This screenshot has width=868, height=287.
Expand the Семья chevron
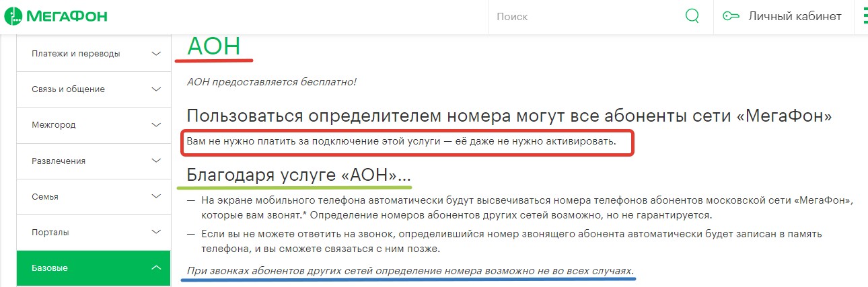[x=156, y=196]
